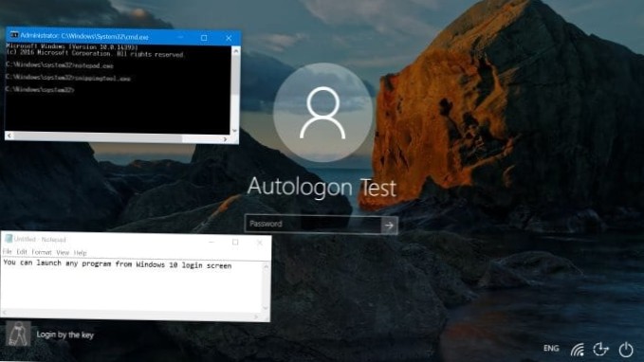Open the ENG input language switcher
644x362 pixels.
pos(551,348)
